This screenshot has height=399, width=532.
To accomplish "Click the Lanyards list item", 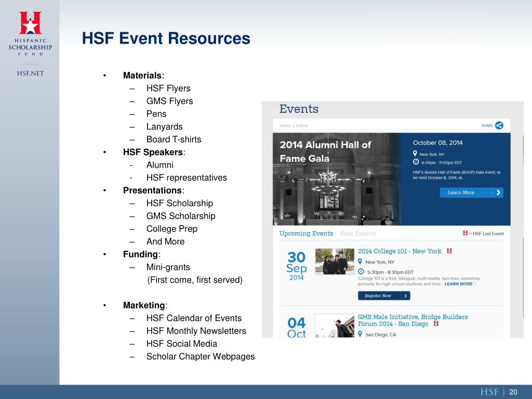I will (165, 127).
